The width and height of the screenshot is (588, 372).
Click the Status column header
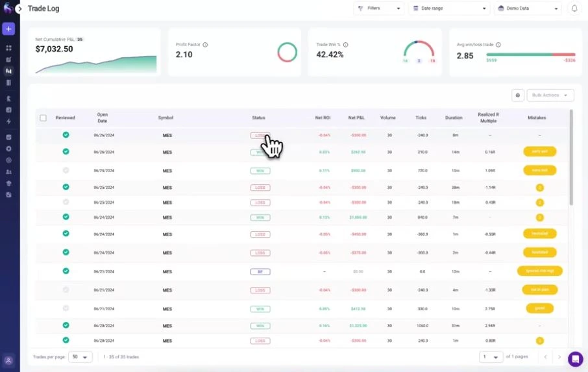pyautogui.click(x=259, y=118)
